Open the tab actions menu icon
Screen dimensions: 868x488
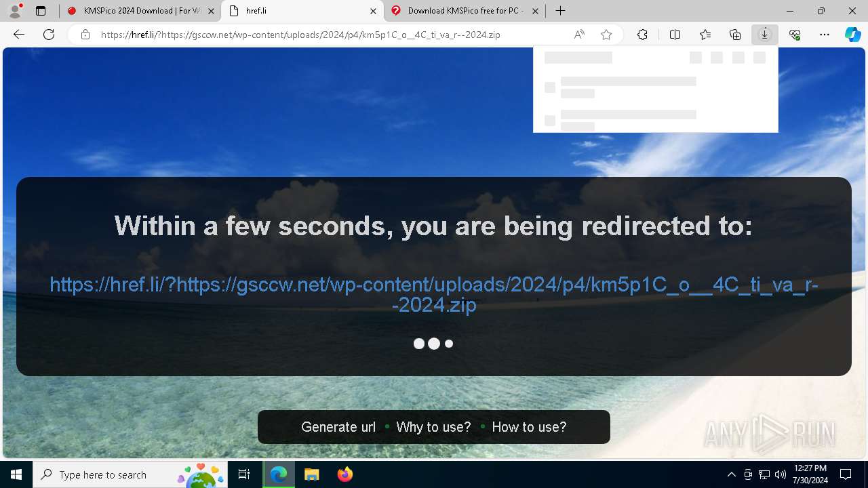(x=41, y=11)
